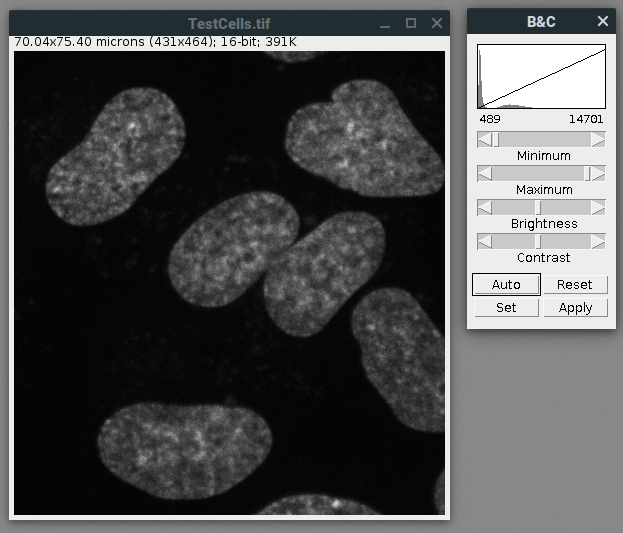Boost Contrast with the right arrow
Viewport: 623px width, 533px height.
[598, 242]
